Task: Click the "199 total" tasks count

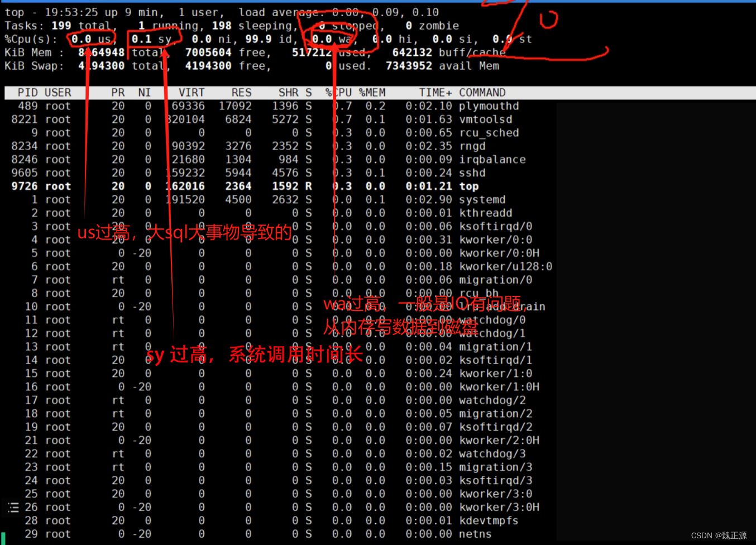Action: tap(82, 26)
